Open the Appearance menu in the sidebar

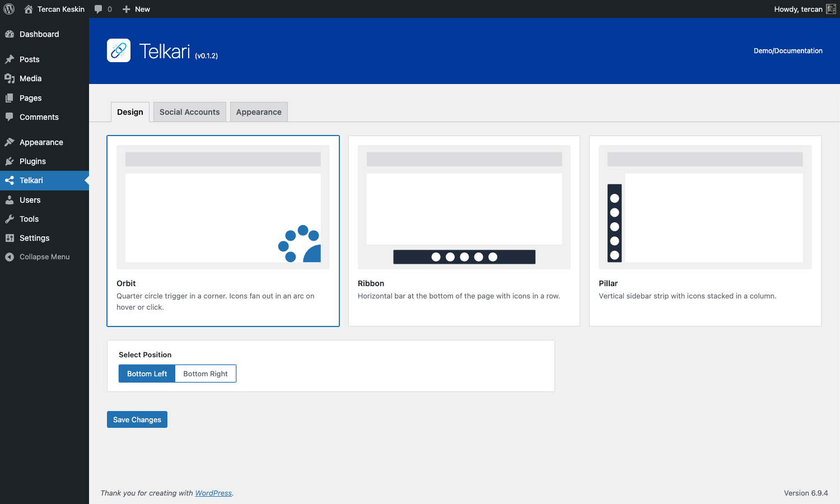coord(40,142)
